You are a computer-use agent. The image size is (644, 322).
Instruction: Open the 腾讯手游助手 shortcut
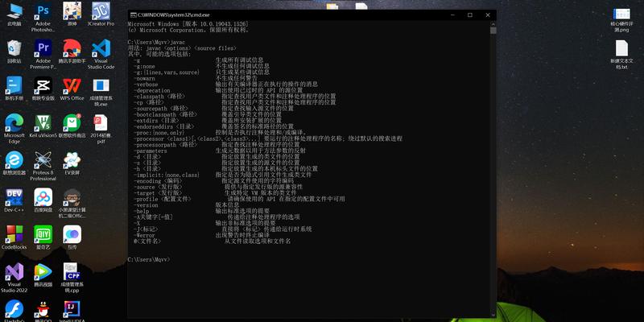(x=72, y=52)
